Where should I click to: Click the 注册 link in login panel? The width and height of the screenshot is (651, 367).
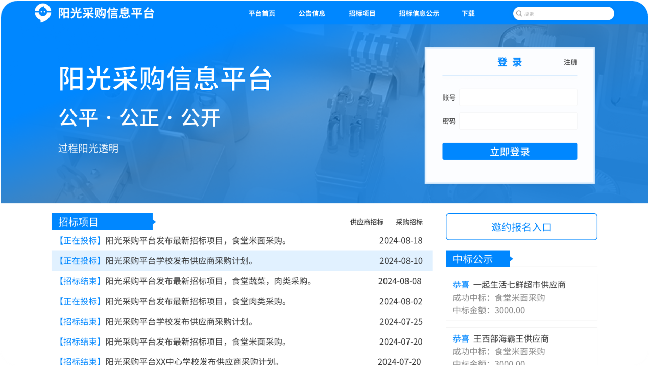[570, 62]
